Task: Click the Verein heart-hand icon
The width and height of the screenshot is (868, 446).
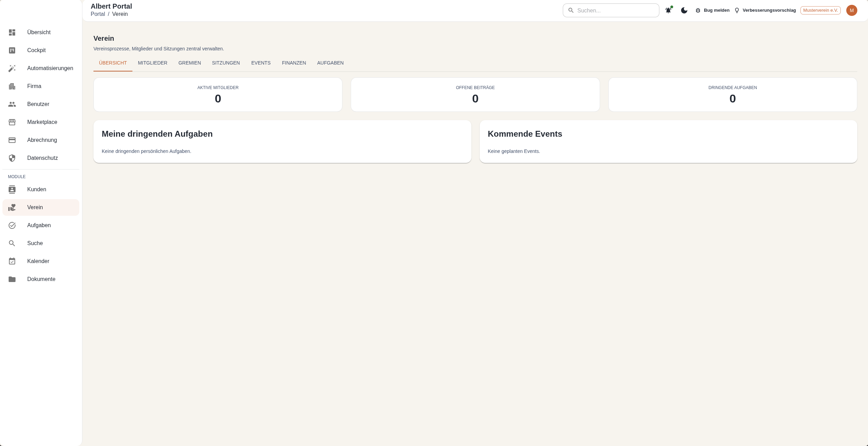Action: pyautogui.click(x=12, y=207)
